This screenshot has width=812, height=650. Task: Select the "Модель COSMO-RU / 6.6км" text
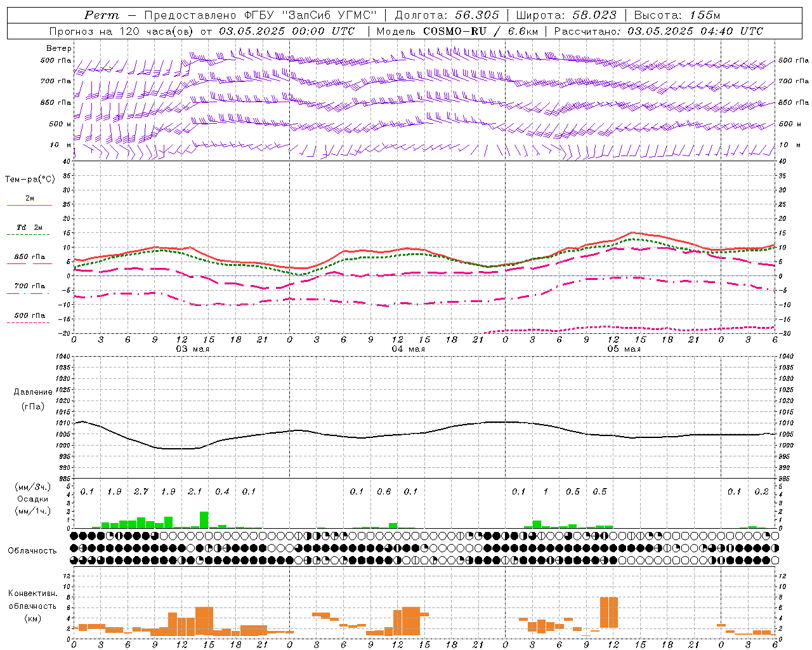pos(456,31)
